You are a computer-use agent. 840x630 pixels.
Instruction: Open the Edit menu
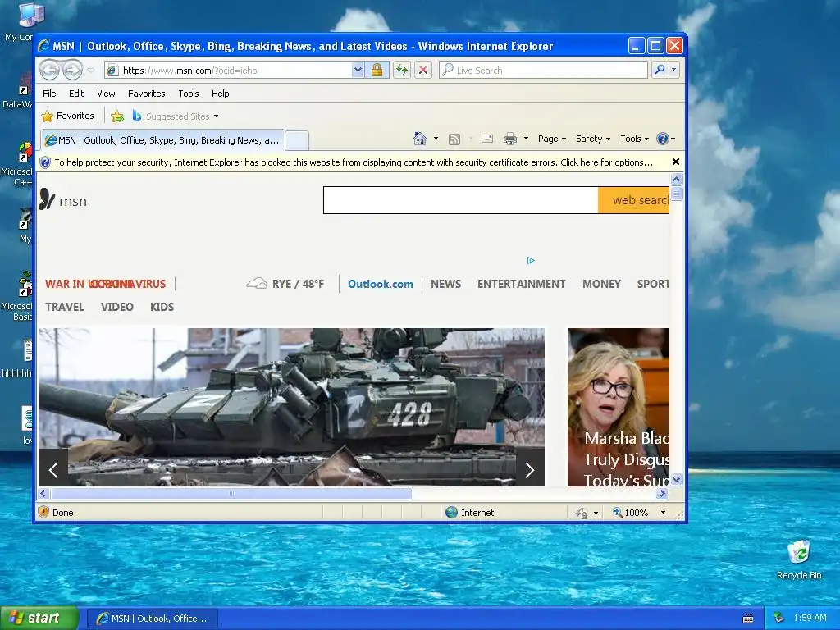[76, 94]
